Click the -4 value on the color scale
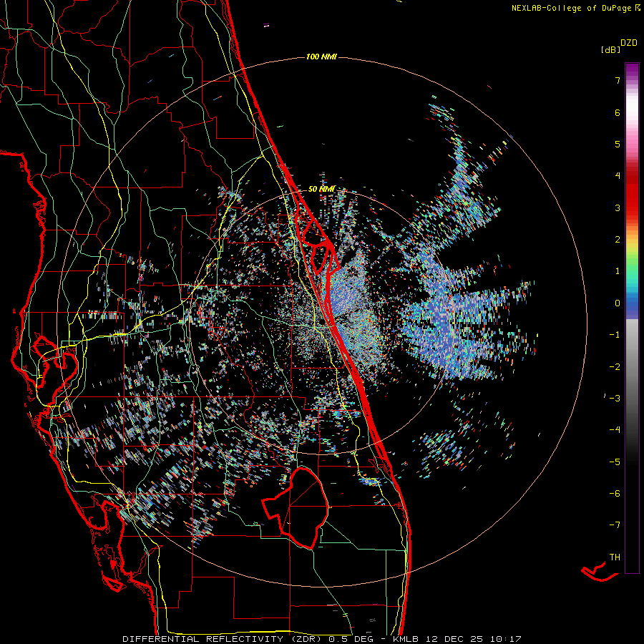This screenshot has height=644, width=644. pyautogui.click(x=615, y=430)
